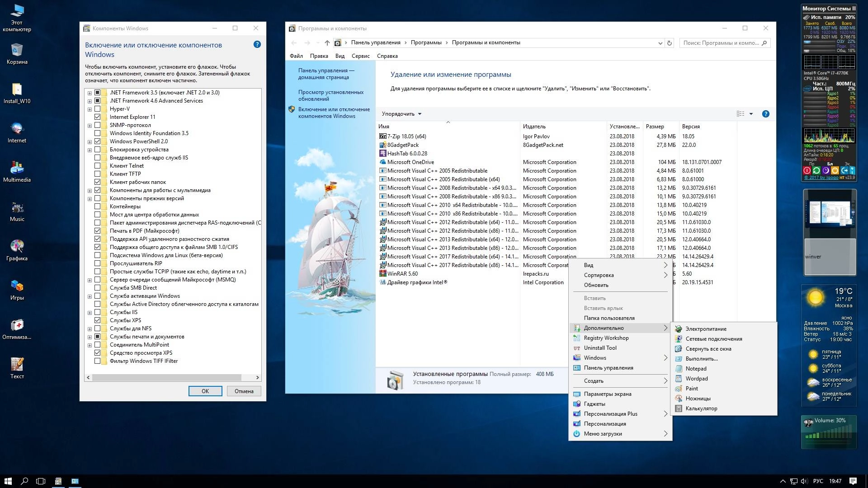Enable Подсистема Windows для Linux checkbox
The width and height of the screenshot is (868, 488).
point(97,255)
